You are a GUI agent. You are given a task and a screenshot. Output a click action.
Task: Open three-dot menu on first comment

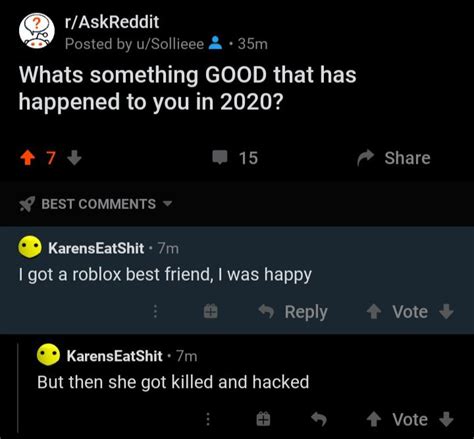(155, 311)
